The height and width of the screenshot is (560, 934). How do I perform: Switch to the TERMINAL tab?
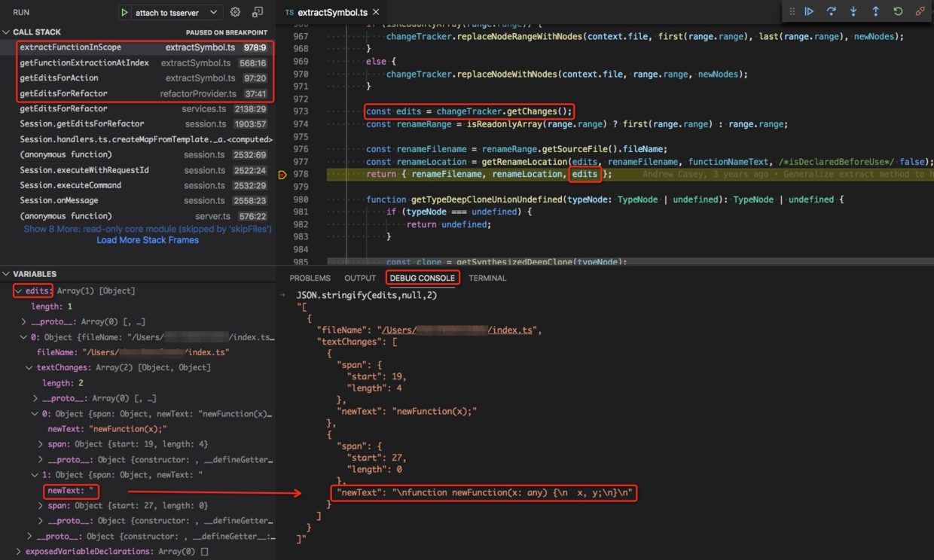pos(487,277)
